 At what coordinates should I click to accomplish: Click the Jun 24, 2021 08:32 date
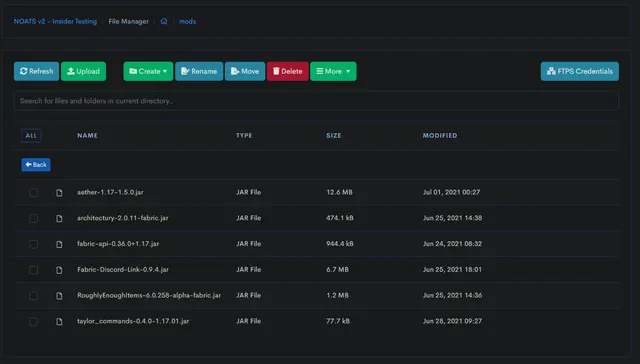452,244
